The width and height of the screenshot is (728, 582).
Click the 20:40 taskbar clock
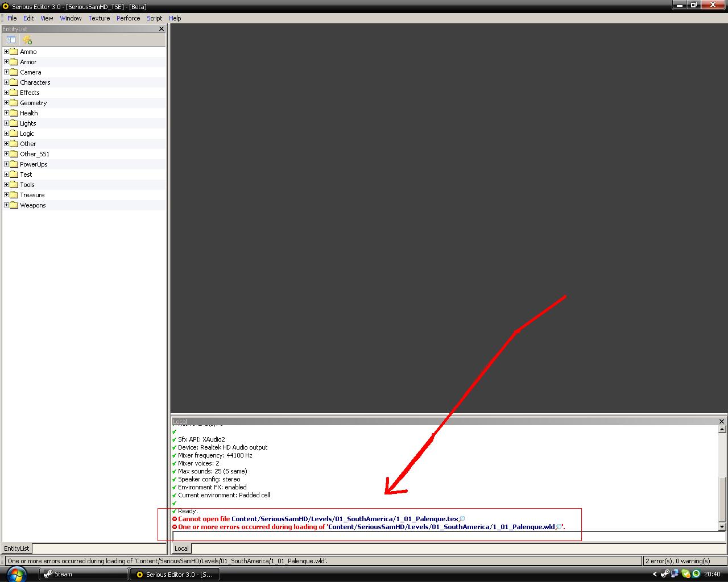(712, 574)
